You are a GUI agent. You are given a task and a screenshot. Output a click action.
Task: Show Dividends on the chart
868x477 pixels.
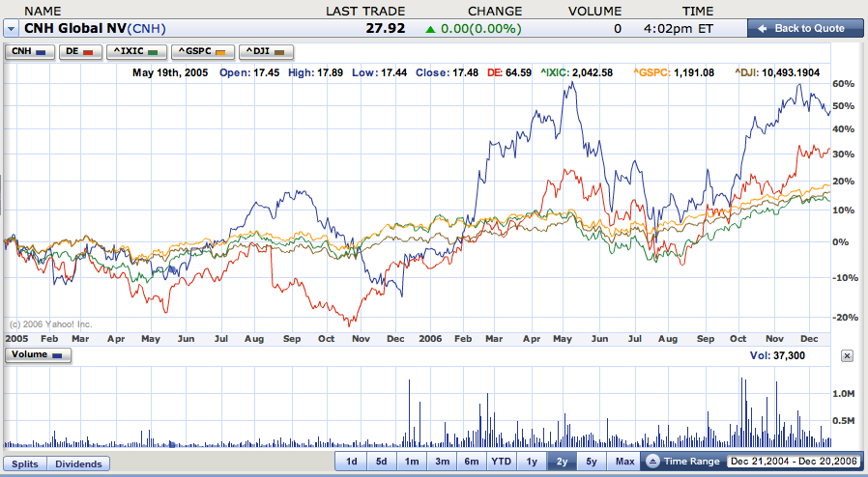click(78, 463)
